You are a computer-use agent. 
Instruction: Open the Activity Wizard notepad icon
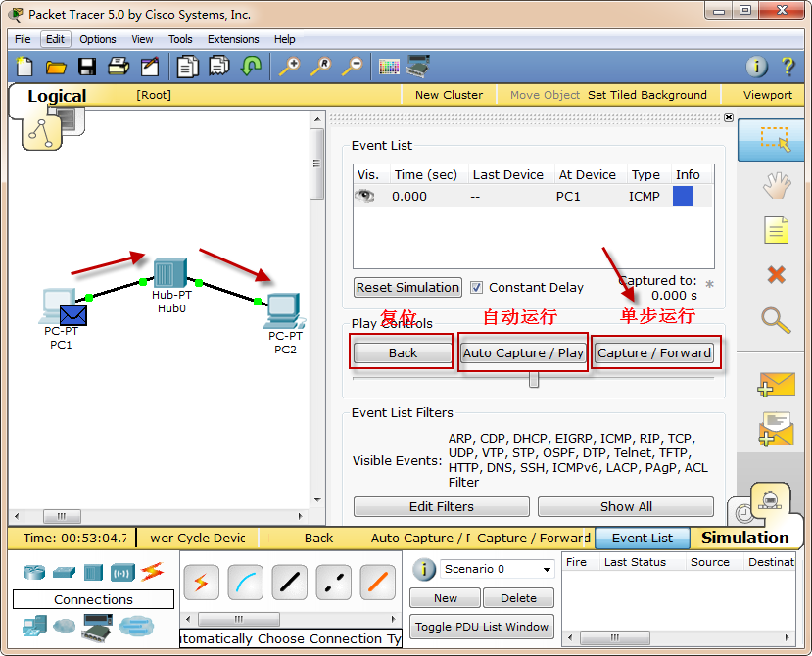[150, 67]
